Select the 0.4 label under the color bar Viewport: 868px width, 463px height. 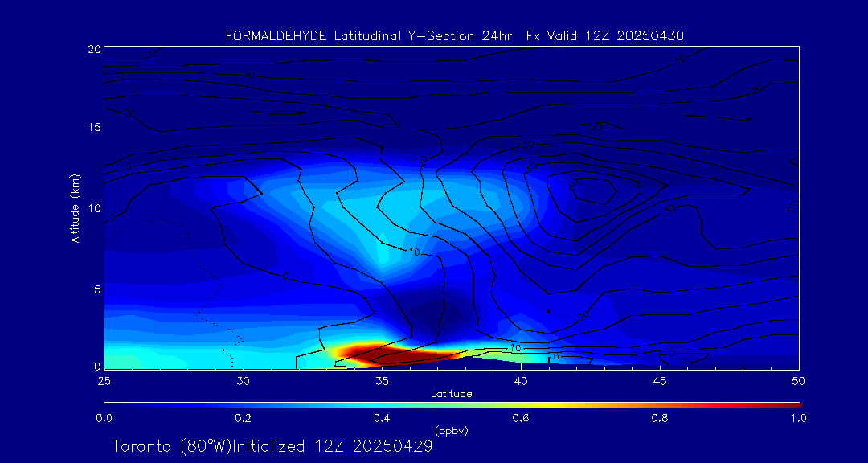coord(382,418)
